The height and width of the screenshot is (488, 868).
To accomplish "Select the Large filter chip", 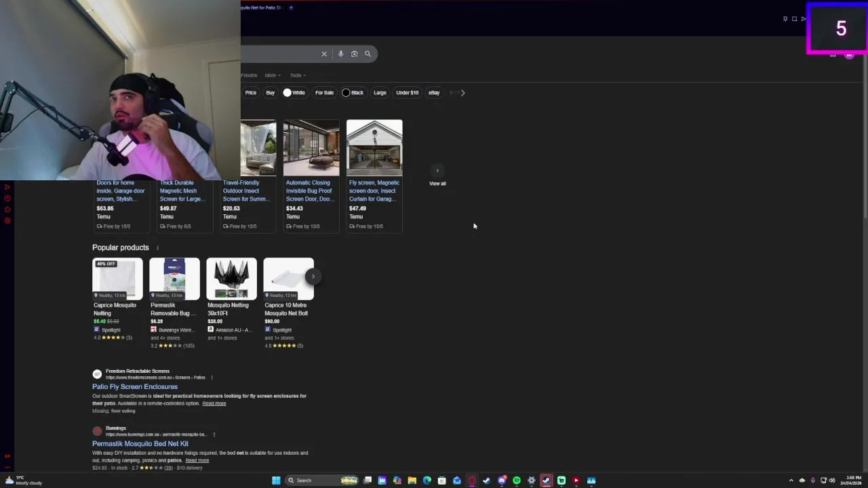I will coord(380,93).
